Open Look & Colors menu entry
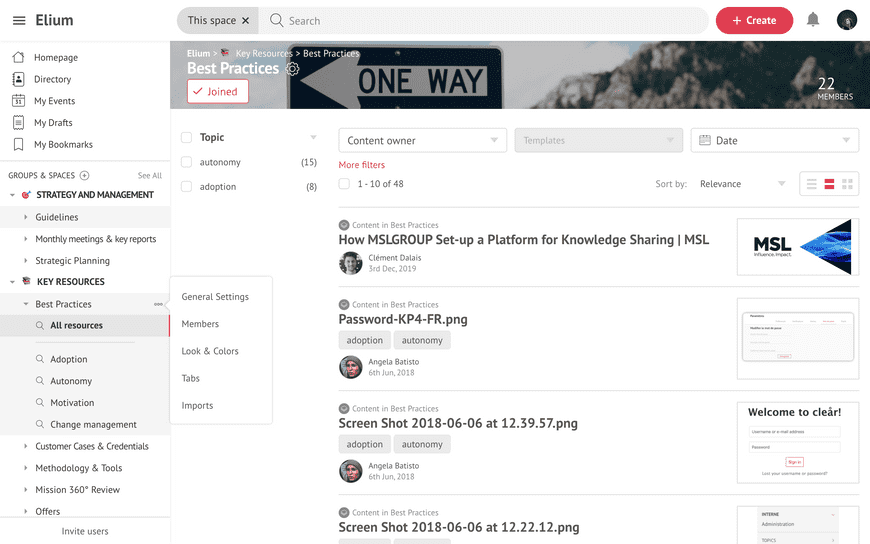 tap(210, 351)
